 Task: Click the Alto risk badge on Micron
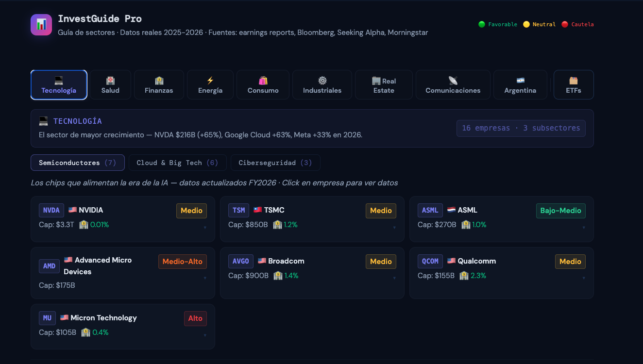pos(195,318)
